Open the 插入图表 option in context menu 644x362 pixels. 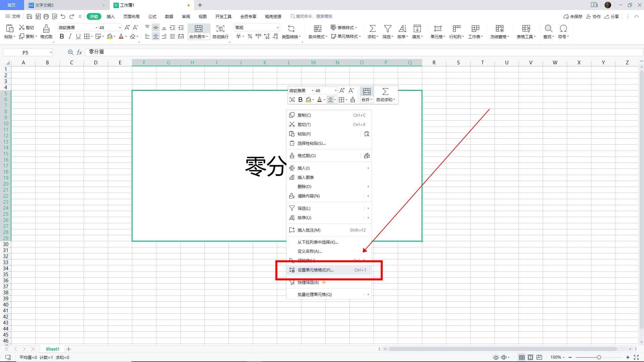point(305,177)
